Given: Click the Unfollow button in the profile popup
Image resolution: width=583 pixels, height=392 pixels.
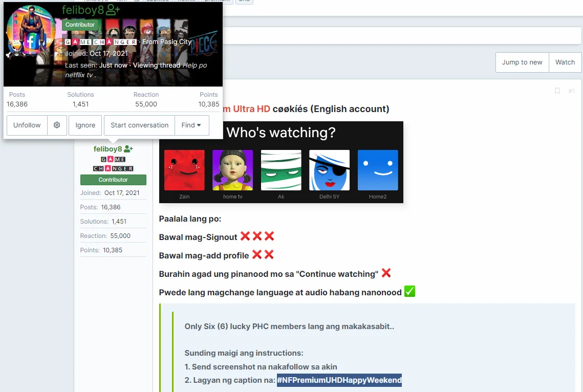Looking at the screenshot, I should click(x=27, y=125).
